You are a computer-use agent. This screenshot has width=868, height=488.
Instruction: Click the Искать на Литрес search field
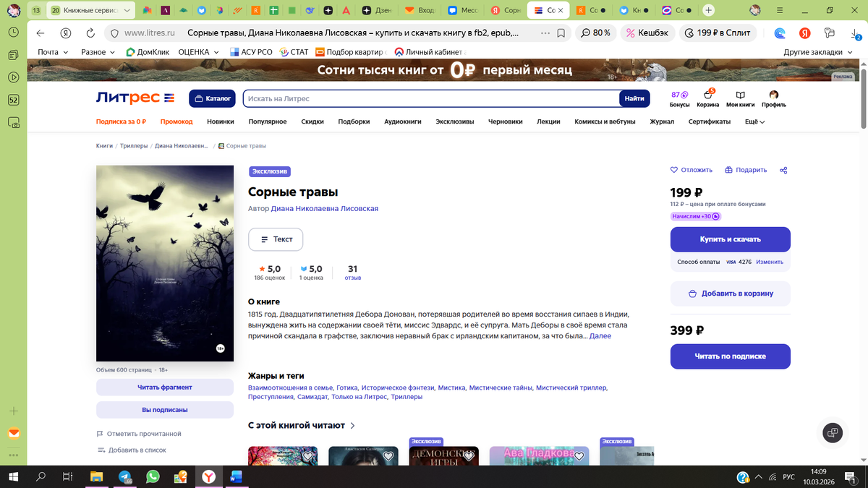[x=431, y=98]
